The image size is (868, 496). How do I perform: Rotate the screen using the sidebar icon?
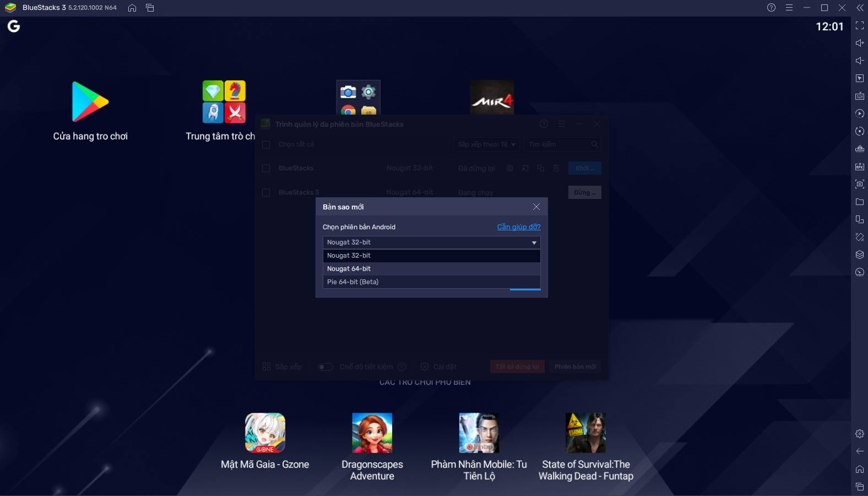pos(860,237)
